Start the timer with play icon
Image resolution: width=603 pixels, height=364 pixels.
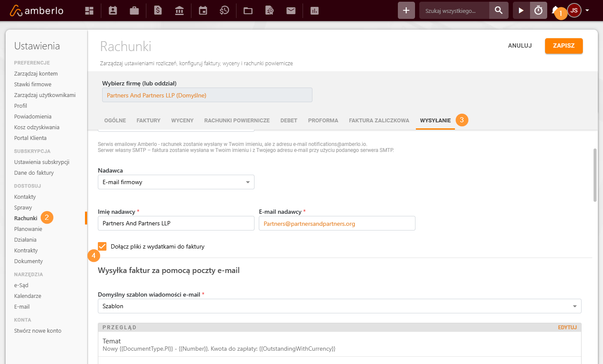521,11
